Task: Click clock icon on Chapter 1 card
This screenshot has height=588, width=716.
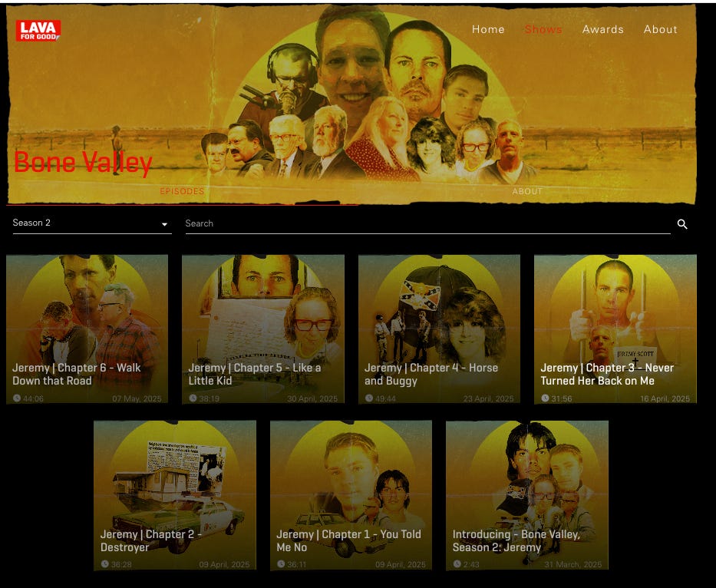Action: (x=281, y=564)
